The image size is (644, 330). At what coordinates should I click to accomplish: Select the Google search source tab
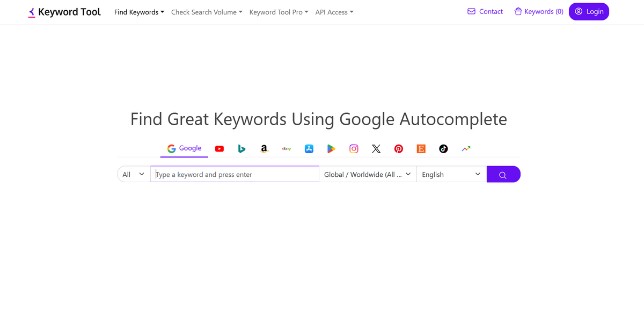(184, 148)
